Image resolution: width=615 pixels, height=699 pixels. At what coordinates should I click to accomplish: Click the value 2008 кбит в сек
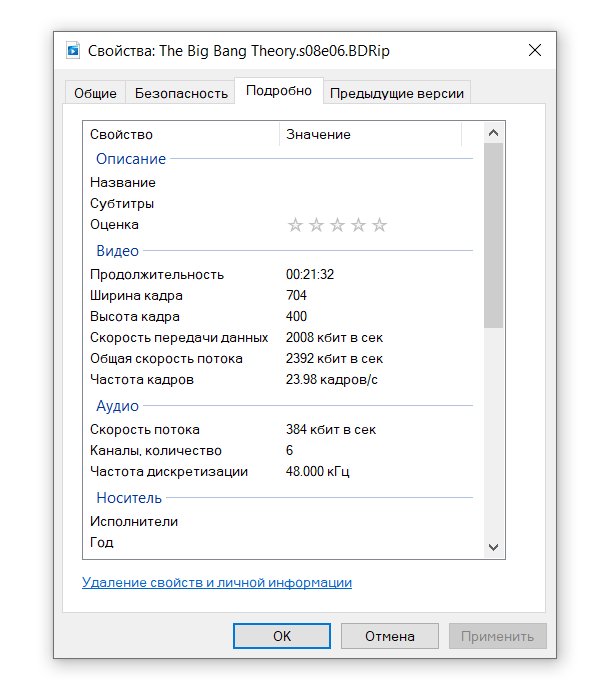point(334,337)
